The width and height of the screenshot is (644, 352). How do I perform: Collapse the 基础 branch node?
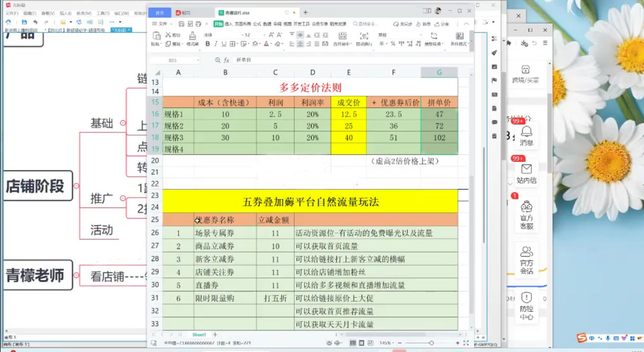pyautogui.click(x=122, y=123)
